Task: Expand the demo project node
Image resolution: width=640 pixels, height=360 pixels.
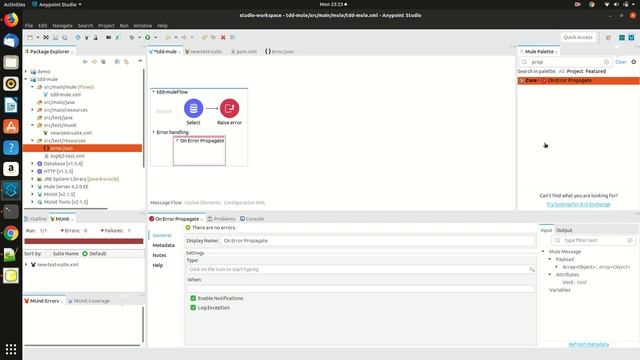Action: [x=26, y=71]
